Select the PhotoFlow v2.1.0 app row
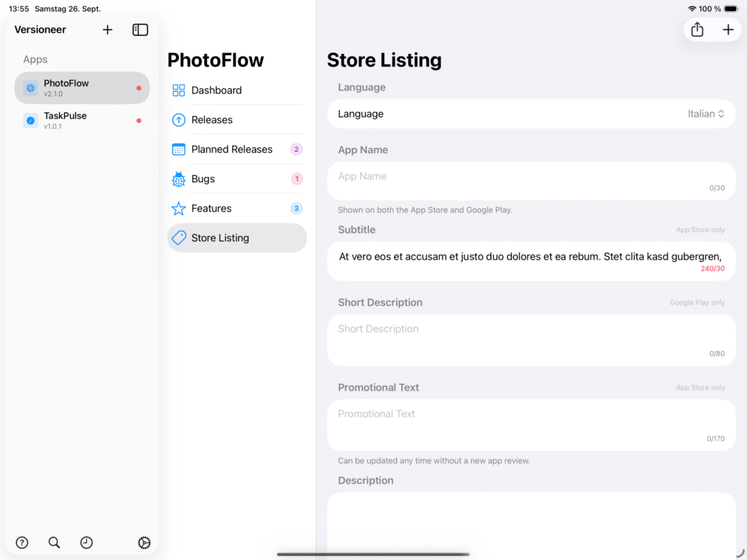Screen dimensions: 747x560 click(82, 88)
